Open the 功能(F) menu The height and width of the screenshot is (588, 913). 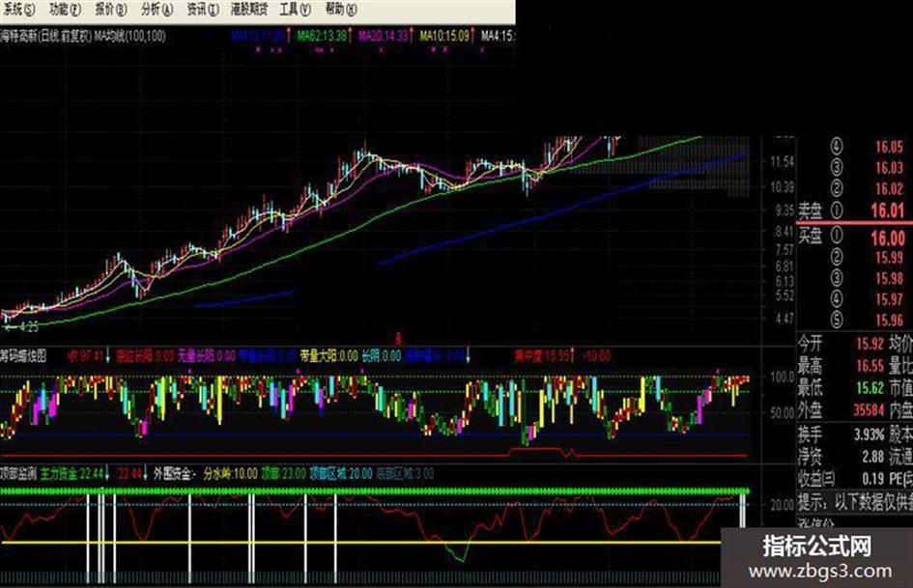pyautogui.click(x=65, y=10)
